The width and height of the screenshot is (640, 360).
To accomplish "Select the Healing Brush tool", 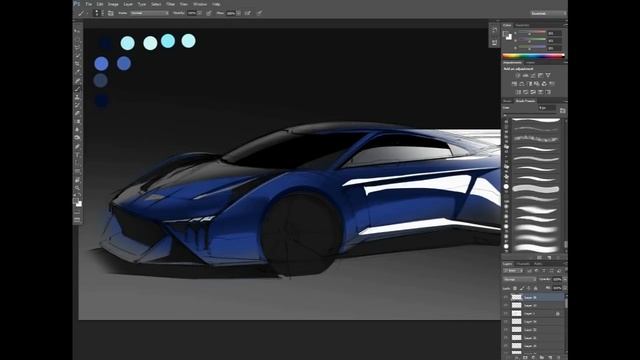I will click(77, 80).
